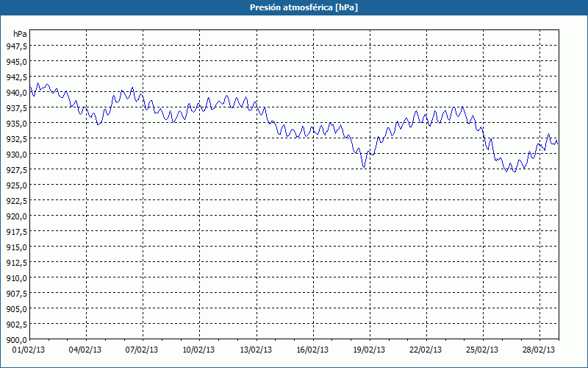Select the 942,5 y-axis label
588x368 pixels.
click(x=16, y=77)
